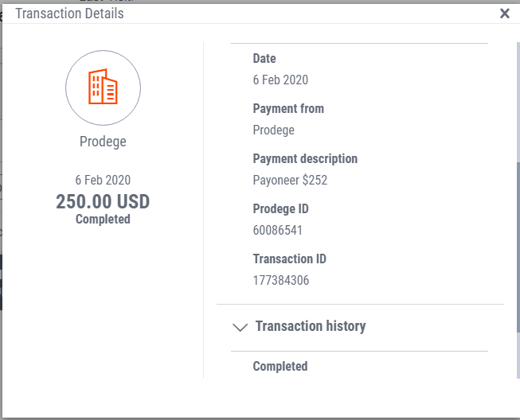Select the Transaction ID number 177384306
Image resolution: width=520 pixels, height=420 pixels.
point(281,280)
